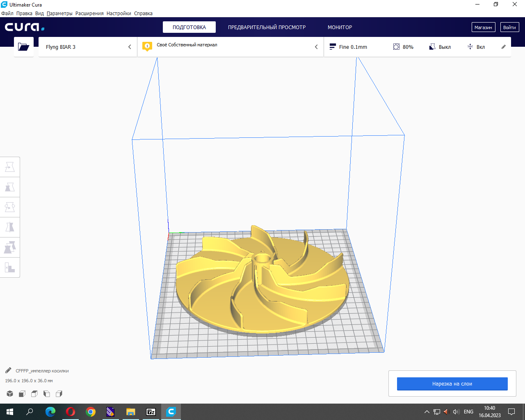Switch to top view cube icon
This screenshot has height=420, width=525.
[34, 394]
